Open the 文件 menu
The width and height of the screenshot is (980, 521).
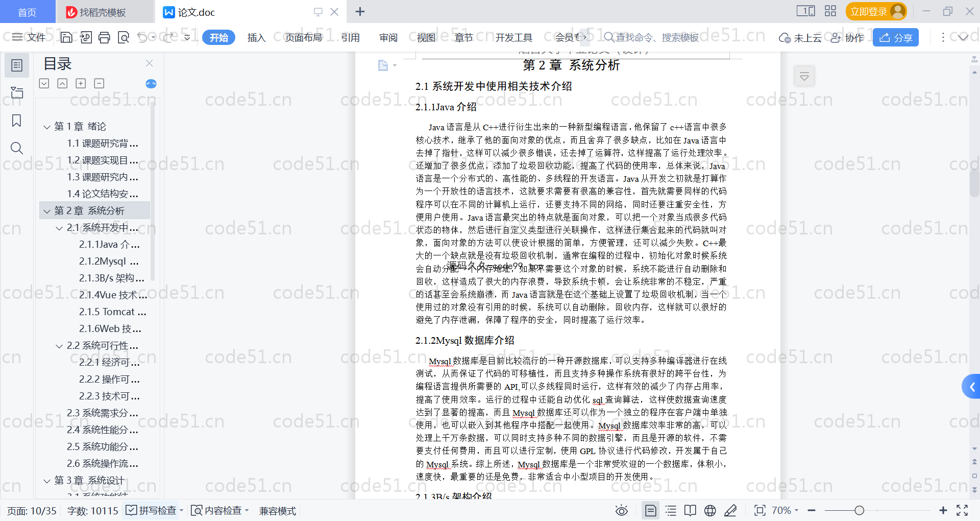click(x=29, y=37)
